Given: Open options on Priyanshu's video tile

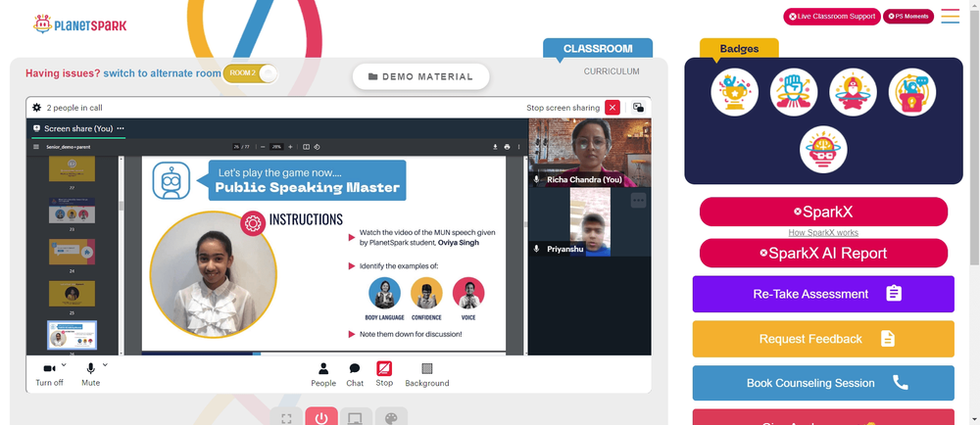Looking at the screenshot, I should click(638, 201).
